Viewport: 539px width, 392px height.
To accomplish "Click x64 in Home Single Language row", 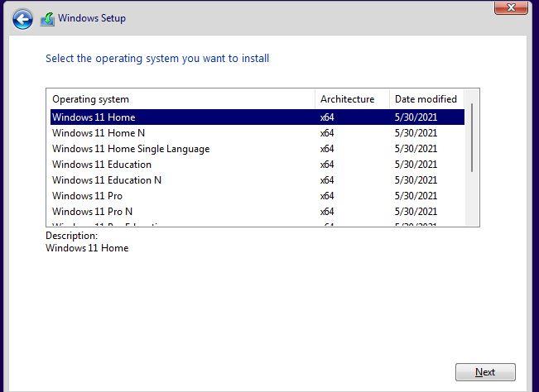I will [x=327, y=149].
